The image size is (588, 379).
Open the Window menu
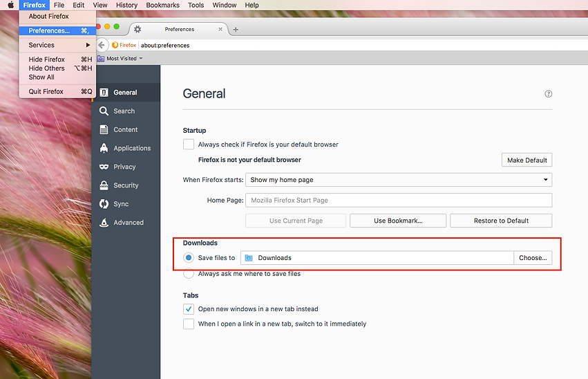tap(225, 5)
